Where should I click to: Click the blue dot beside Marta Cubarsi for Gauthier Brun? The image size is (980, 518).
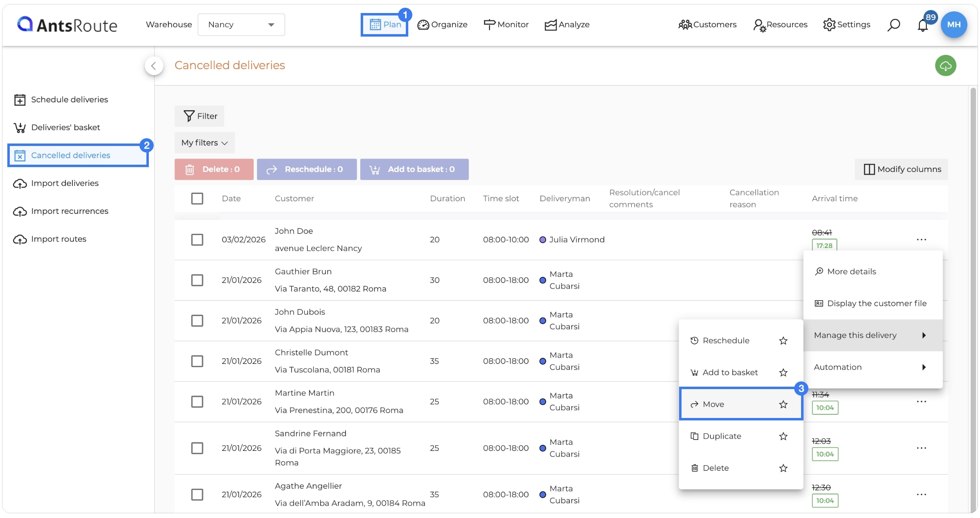[542, 280]
